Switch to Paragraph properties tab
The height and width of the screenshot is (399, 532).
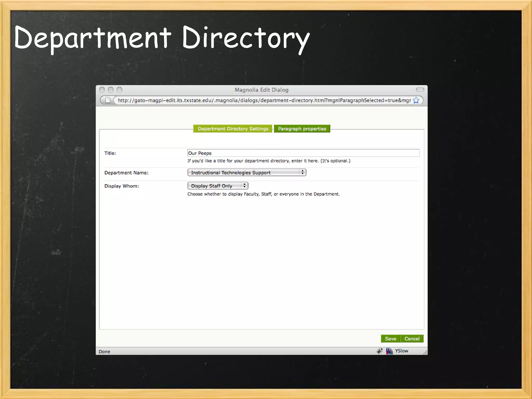[302, 129]
